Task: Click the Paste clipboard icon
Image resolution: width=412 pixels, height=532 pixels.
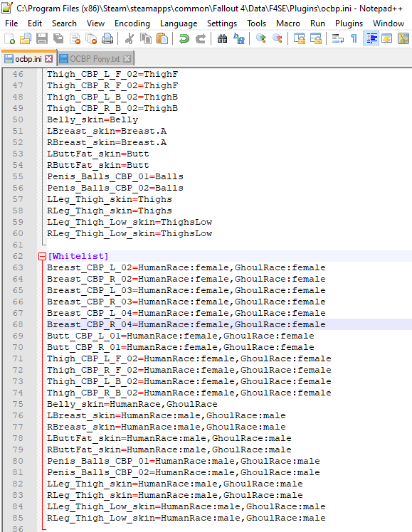Action: pos(162,38)
